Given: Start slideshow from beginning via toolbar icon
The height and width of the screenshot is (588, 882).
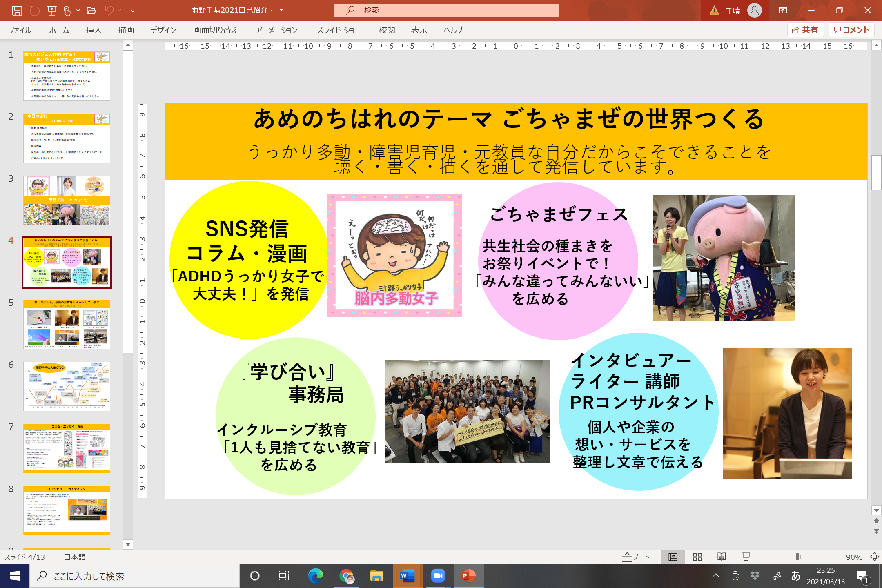Looking at the screenshot, I should point(52,11).
